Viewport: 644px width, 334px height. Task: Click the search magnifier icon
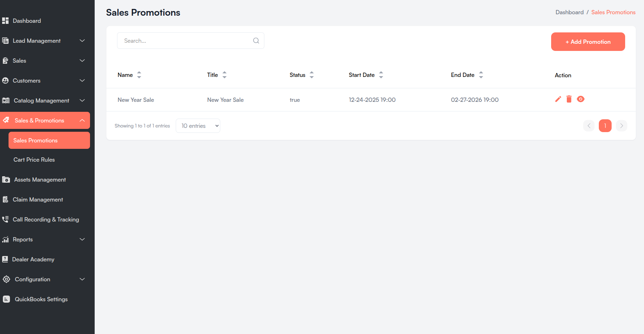(256, 41)
